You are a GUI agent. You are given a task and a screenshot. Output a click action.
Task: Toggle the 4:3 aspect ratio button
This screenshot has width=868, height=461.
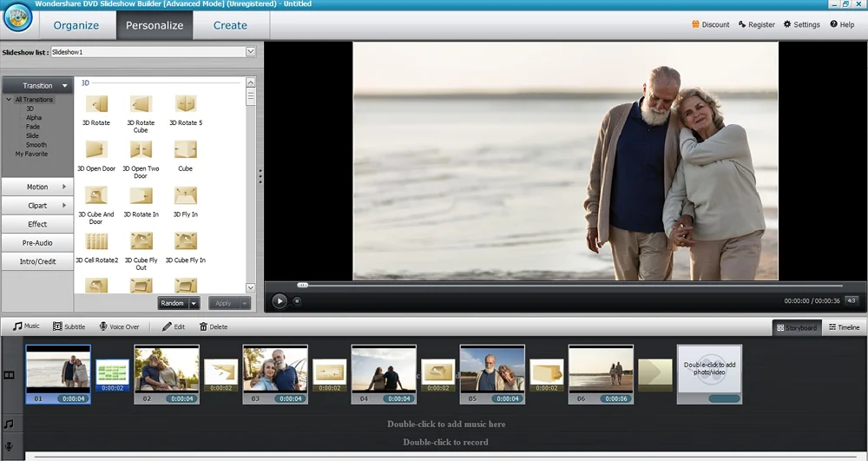pyautogui.click(x=852, y=300)
